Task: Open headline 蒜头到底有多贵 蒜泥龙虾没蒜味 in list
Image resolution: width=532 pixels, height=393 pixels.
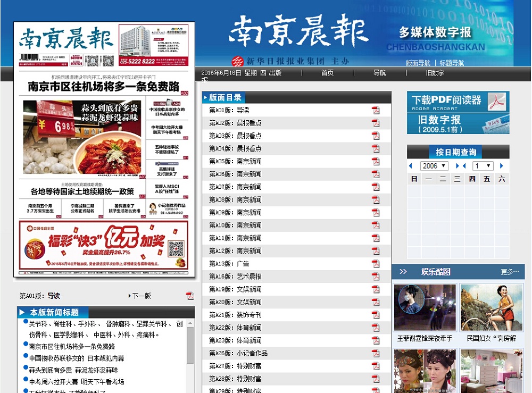Action: pyautogui.click(x=73, y=370)
